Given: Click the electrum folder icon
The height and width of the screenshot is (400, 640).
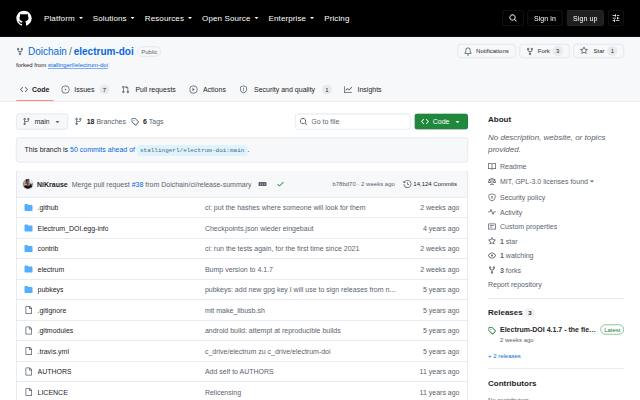Looking at the screenshot, I should (28, 269).
